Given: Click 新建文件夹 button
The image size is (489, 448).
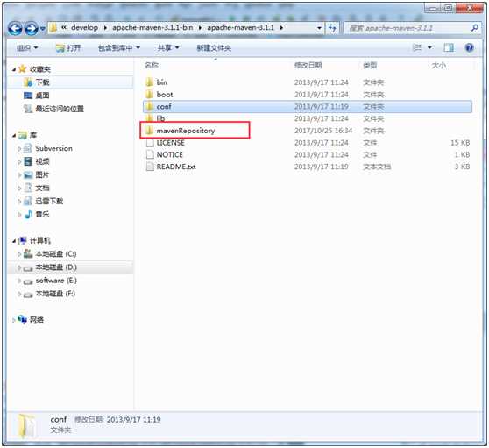Looking at the screenshot, I should pos(214,47).
